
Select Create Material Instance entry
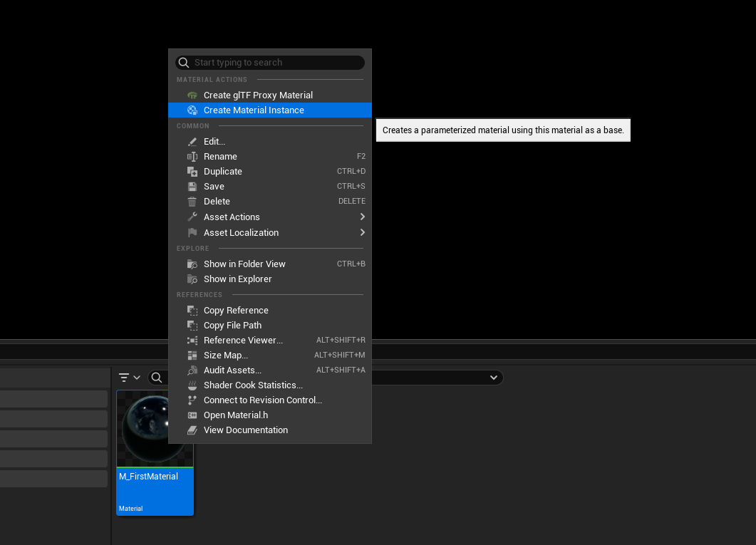pos(270,110)
